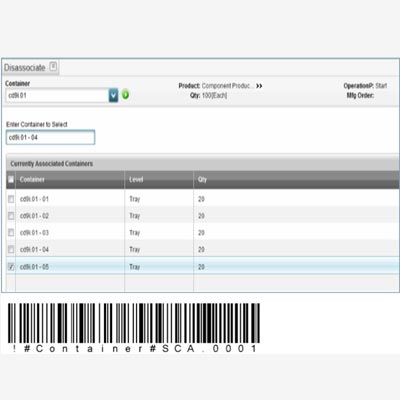Viewport: 400px width, 400px height.
Task: Click the green go icon beside Container field
Action: [x=125, y=95]
